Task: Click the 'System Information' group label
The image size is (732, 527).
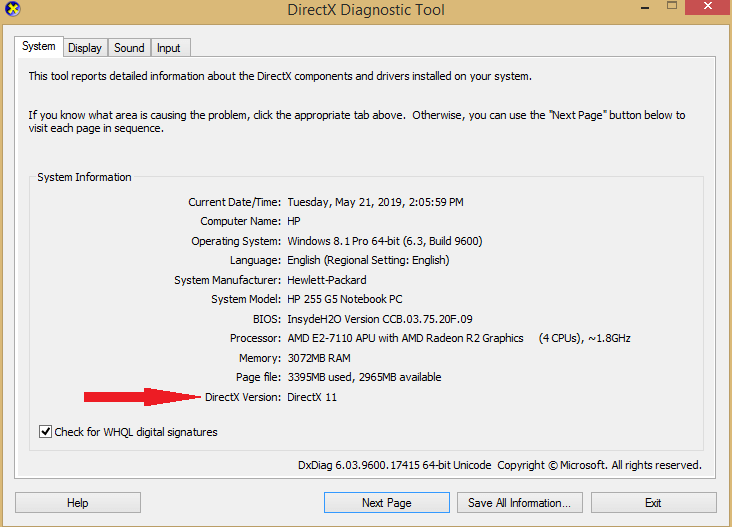Action: click(84, 177)
